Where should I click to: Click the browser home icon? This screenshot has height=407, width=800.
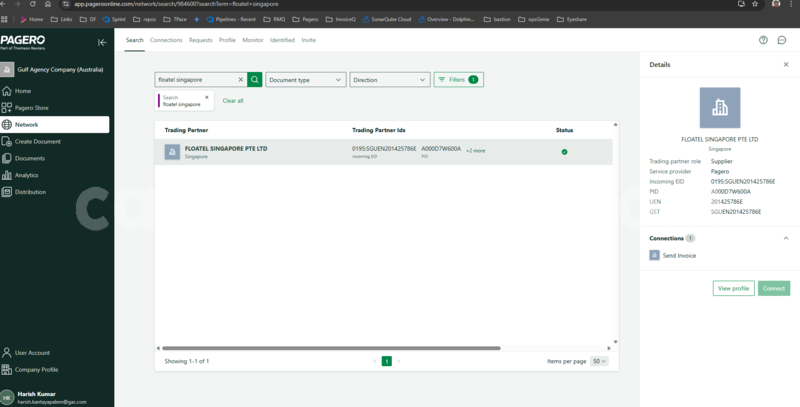[47, 4]
